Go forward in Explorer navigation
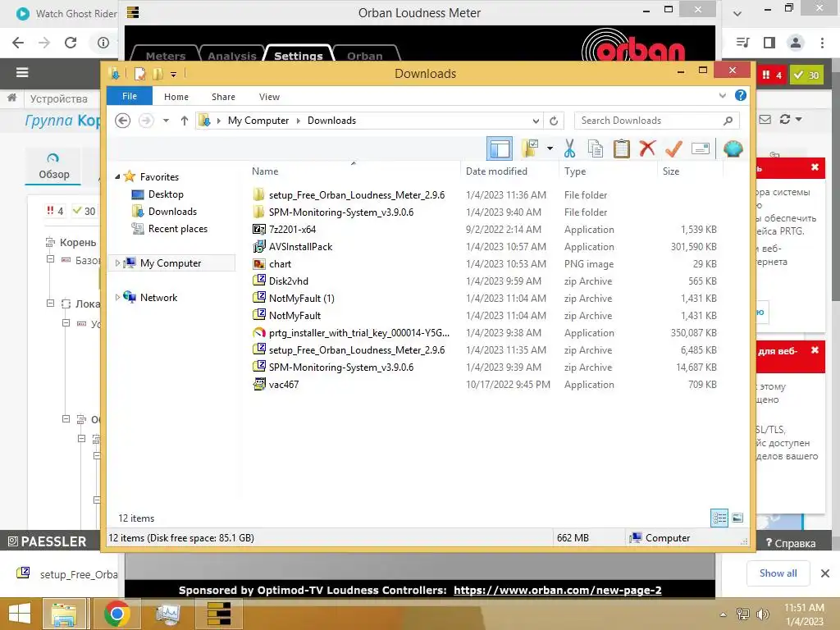 click(x=146, y=121)
